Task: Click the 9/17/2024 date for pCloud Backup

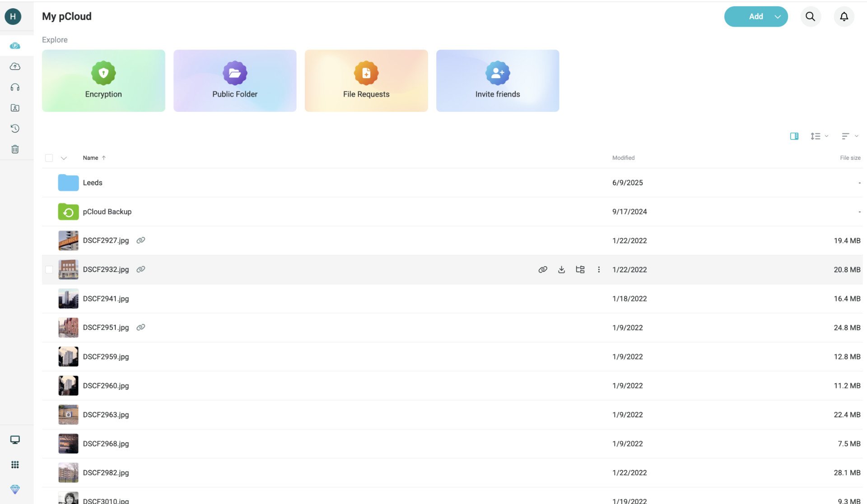Action: point(629,211)
